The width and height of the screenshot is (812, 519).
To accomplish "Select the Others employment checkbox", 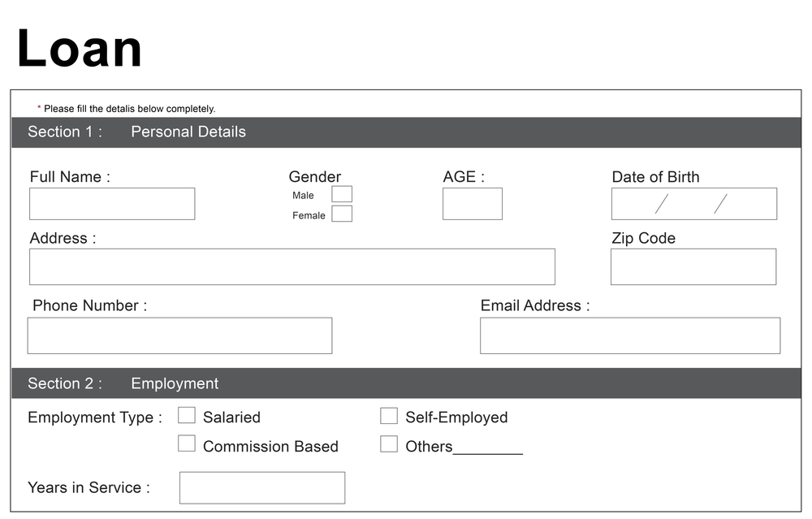I will coord(389,444).
